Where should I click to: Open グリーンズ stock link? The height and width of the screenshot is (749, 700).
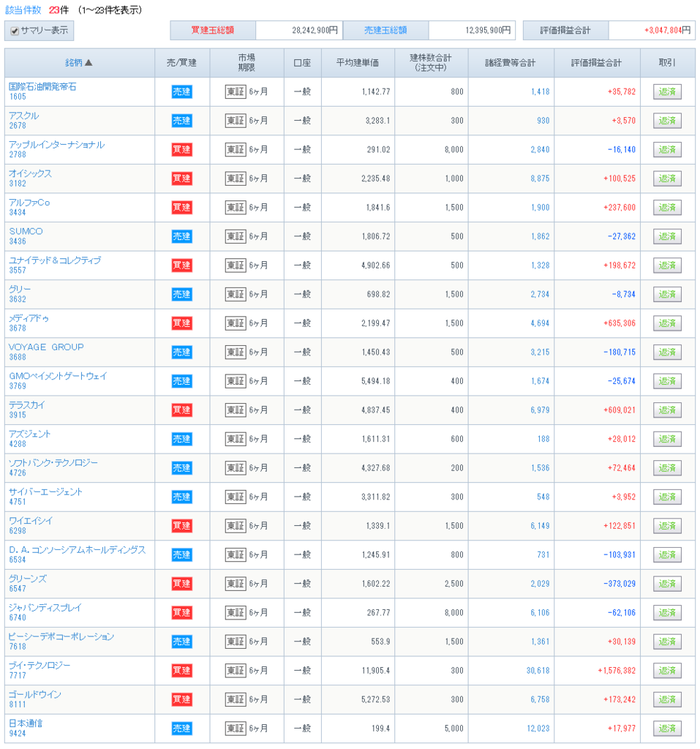[x=28, y=579]
